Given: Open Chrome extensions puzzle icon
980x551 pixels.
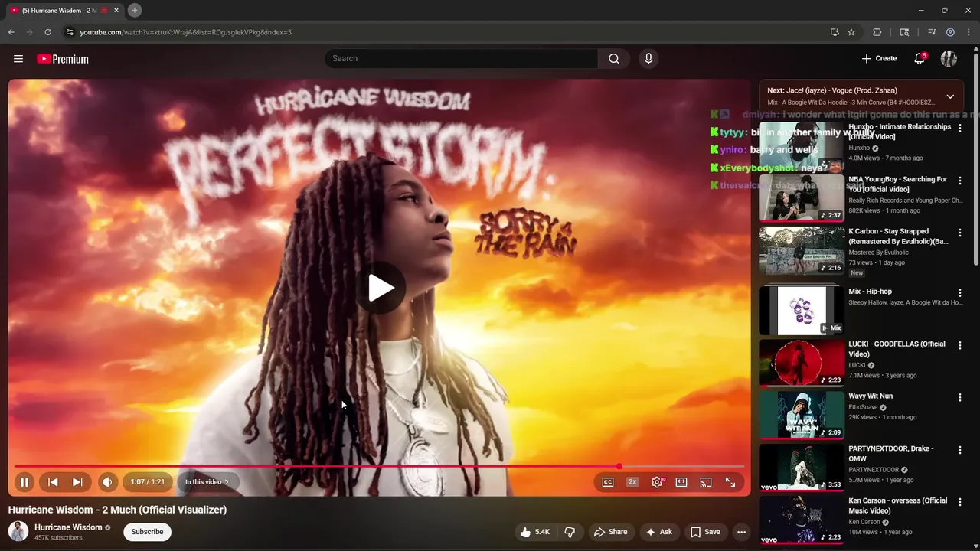Looking at the screenshot, I should pyautogui.click(x=877, y=32).
